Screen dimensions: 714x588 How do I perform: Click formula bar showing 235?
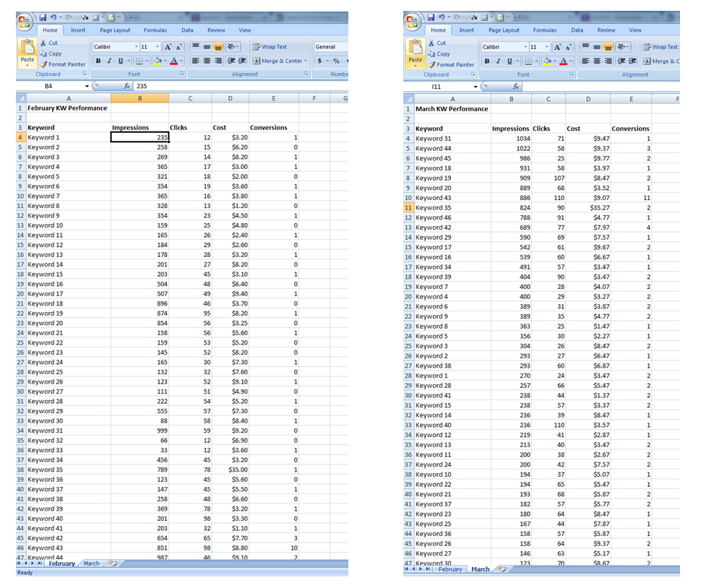tap(241, 86)
